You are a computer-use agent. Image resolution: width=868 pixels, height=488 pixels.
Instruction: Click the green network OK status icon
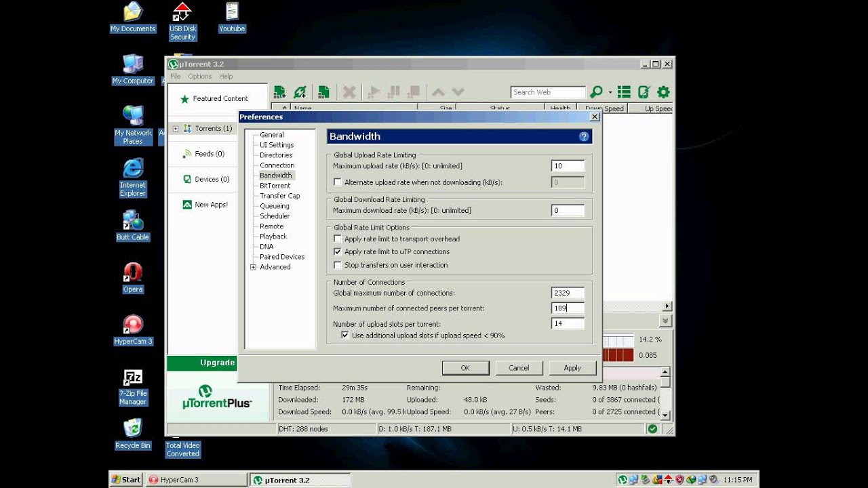tap(652, 429)
